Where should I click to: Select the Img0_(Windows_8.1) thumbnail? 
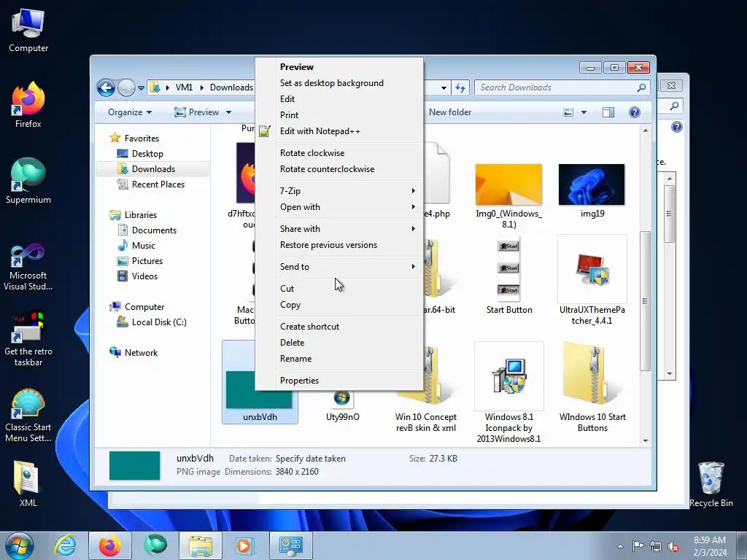508,184
